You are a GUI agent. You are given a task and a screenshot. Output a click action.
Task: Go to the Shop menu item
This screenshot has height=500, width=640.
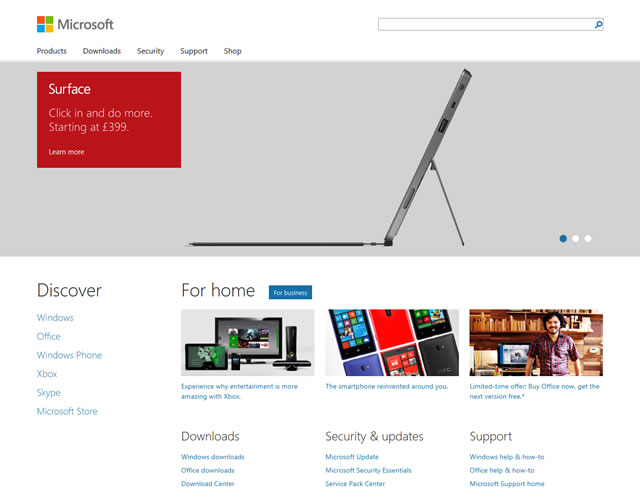[233, 51]
